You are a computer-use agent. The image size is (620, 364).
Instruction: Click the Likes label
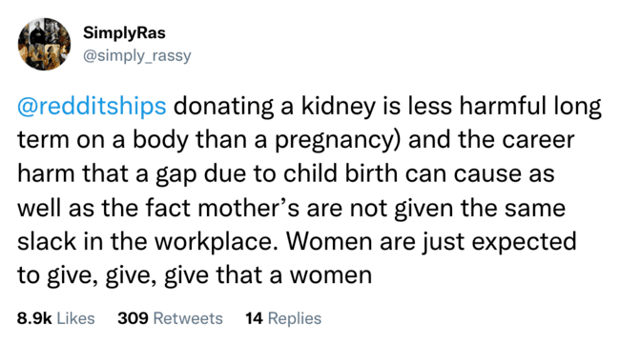click(76, 318)
